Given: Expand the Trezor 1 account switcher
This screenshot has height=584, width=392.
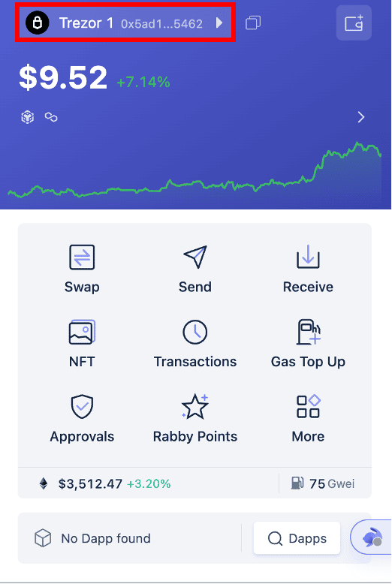Looking at the screenshot, I should click(x=125, y=23).
